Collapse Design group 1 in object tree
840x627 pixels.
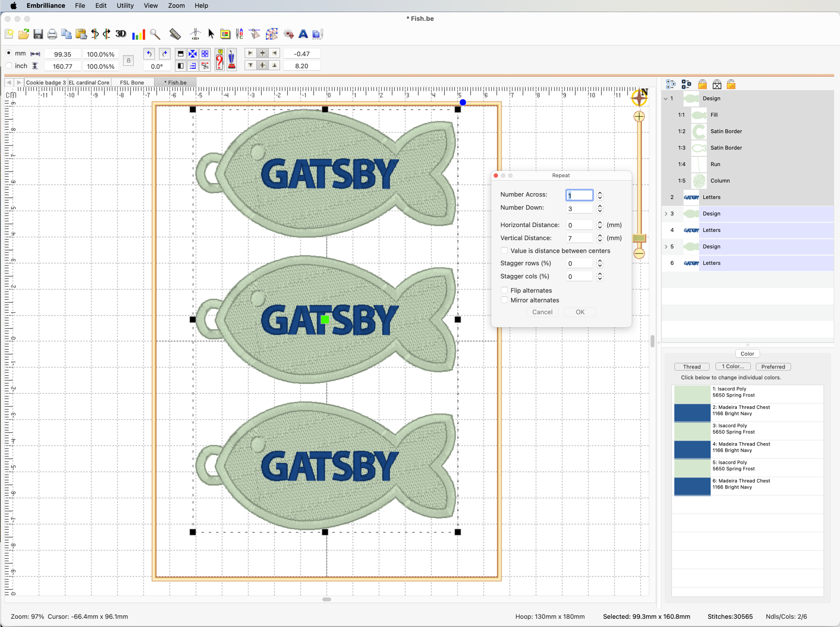(x=666, y=98)
